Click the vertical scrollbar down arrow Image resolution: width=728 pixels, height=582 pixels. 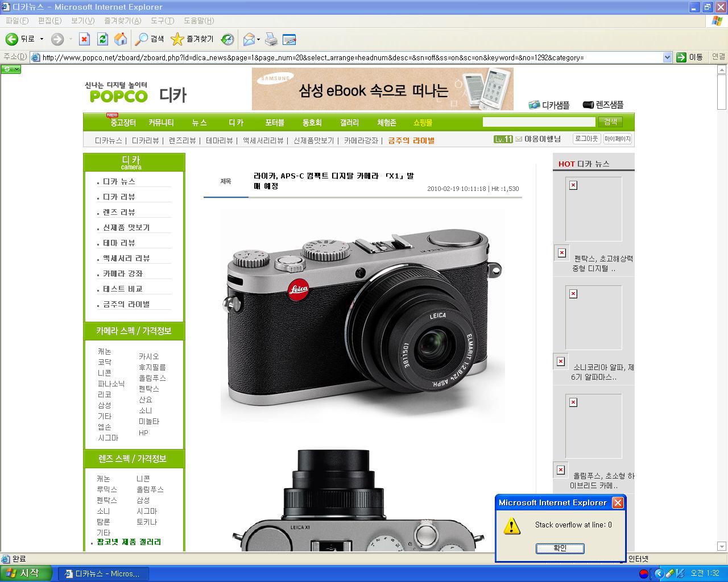tap(722, 546)
